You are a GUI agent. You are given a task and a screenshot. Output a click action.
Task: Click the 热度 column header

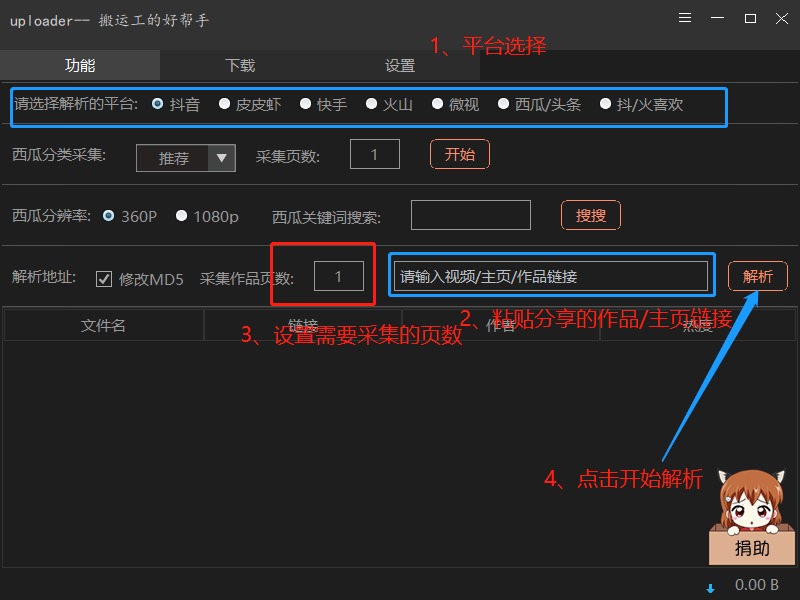pos(697,325)
